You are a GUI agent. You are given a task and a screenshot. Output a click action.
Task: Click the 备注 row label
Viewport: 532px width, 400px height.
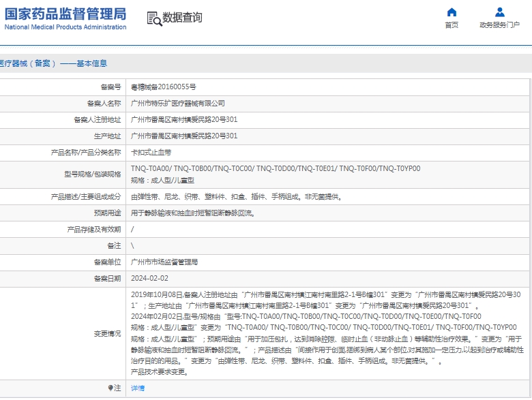click(115, 246)
